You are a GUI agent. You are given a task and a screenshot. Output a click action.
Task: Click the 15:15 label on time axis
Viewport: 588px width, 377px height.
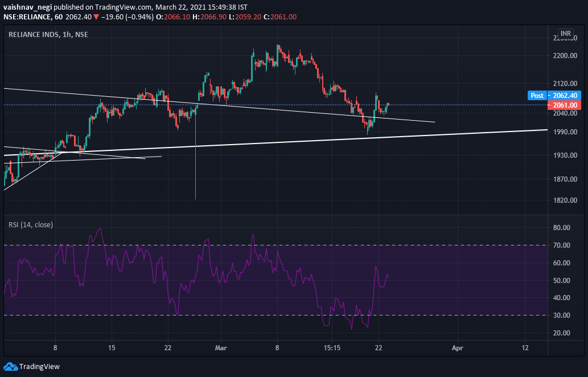[332, 348]
